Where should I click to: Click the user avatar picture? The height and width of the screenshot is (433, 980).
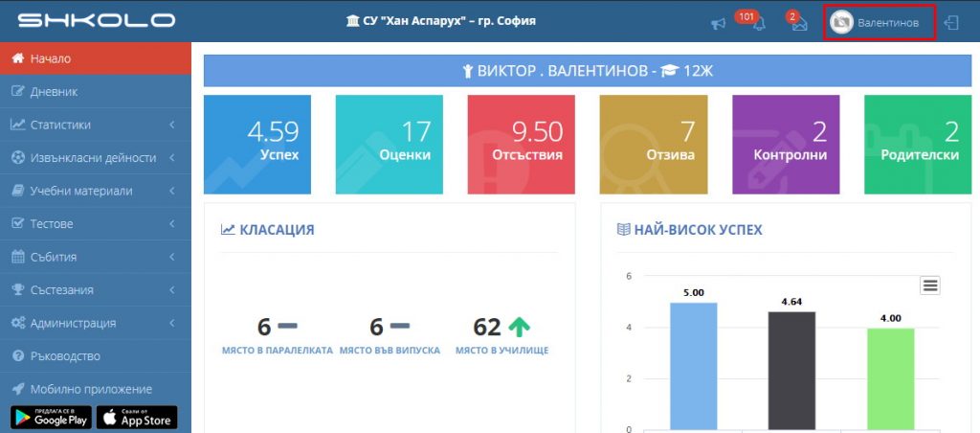(x=841, y=23)
